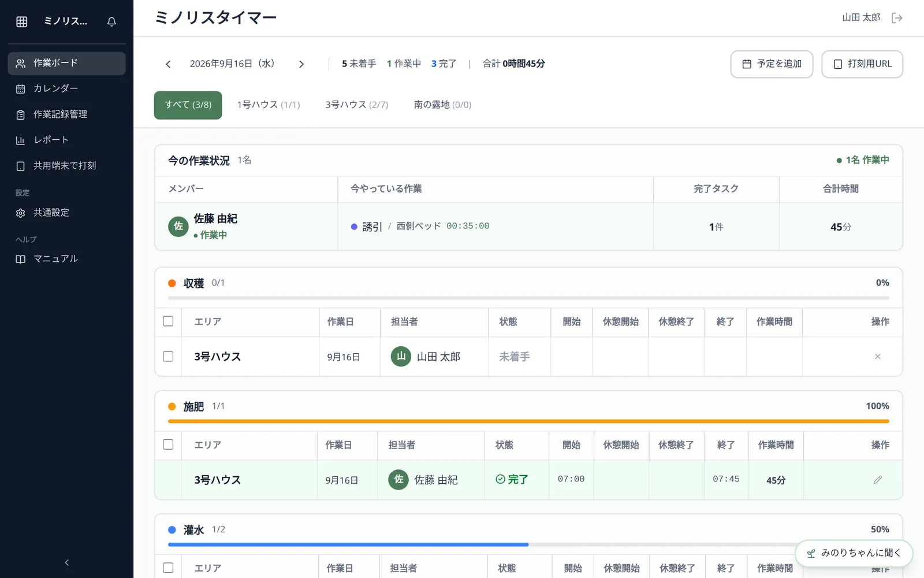This screenshot has height=578, width=924.
Task: Go to previous day arrow
Action: [x=168, y=64]
